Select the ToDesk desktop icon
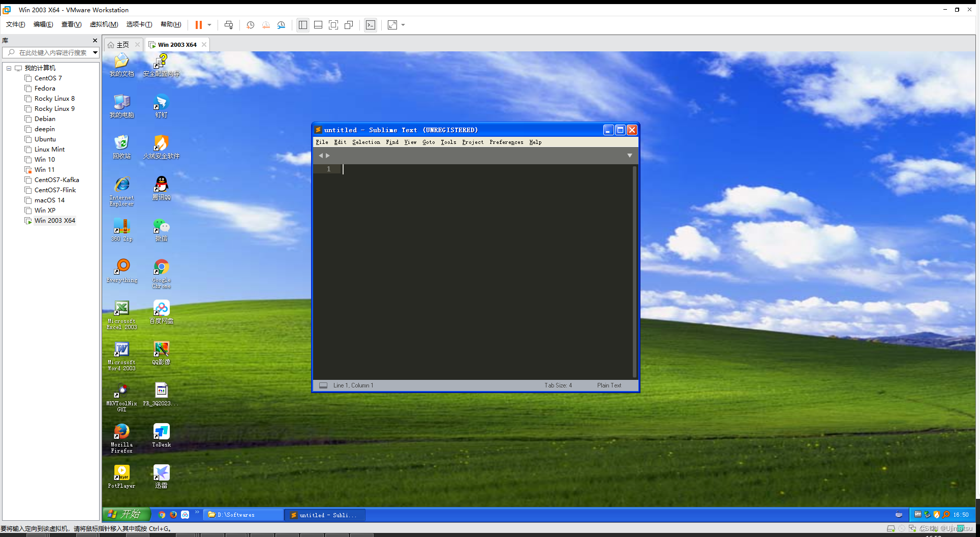This screenshot has width=980, height=537. pyautogui.click(x=161, y=435)
